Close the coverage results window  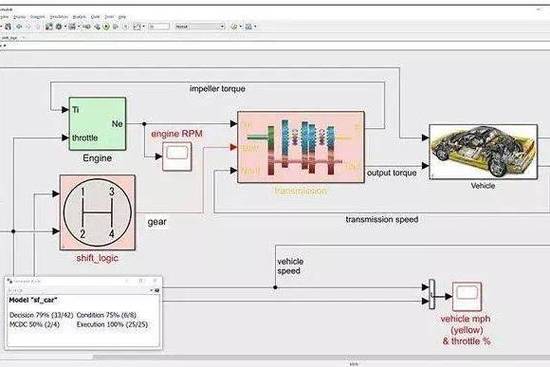(155, 281)
